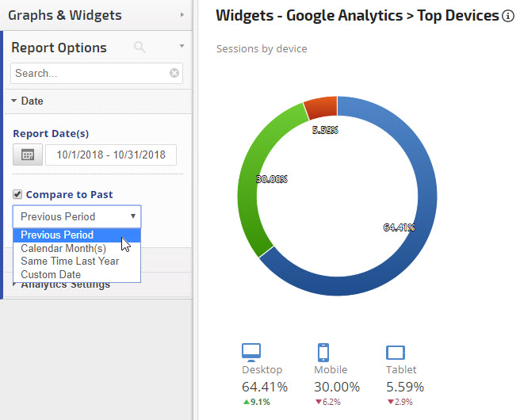This screenshot has width=520, height=420.
Task: Select Previous Period from the dropdown list
Action: pyautogui.click(x=57, y=235)
